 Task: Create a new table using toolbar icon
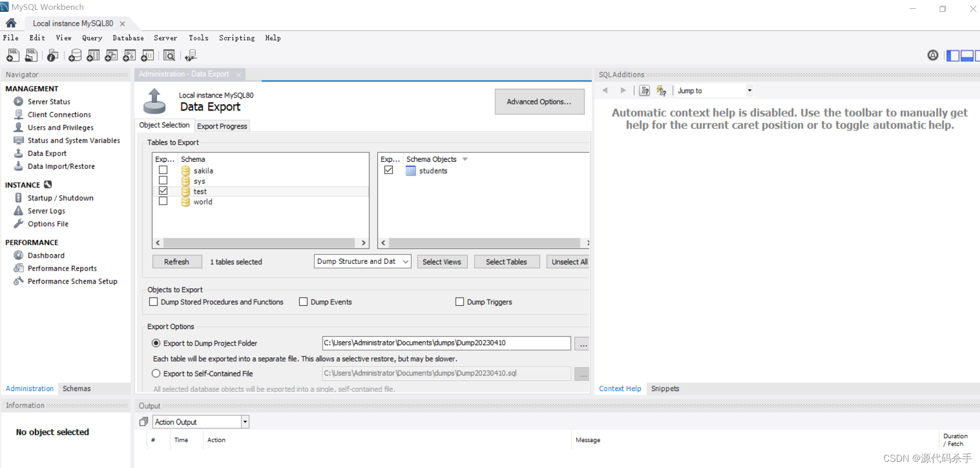[94, 55]
